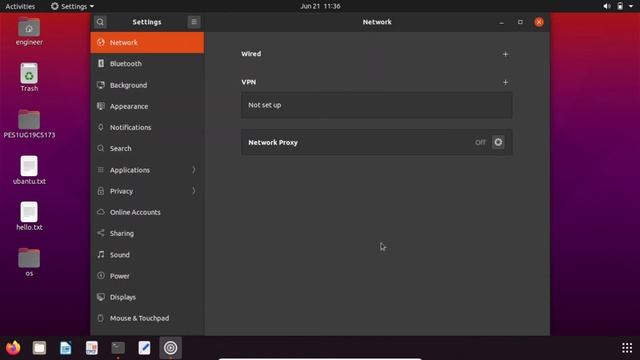Click the Notifications bell icon
640x360 pixels.
click(x=101, y=127)
